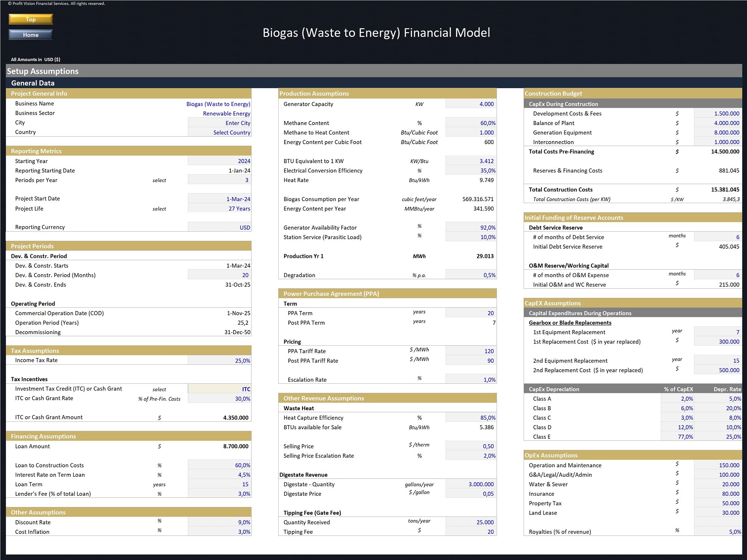Edit the Discount Rate 9,0% cell
Viewport: 747px width, 560px height.
220,522
